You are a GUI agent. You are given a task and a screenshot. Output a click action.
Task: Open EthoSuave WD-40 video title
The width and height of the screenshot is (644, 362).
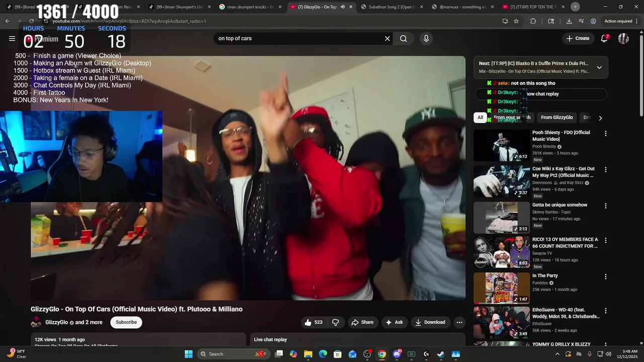click(x=566, y=313)
